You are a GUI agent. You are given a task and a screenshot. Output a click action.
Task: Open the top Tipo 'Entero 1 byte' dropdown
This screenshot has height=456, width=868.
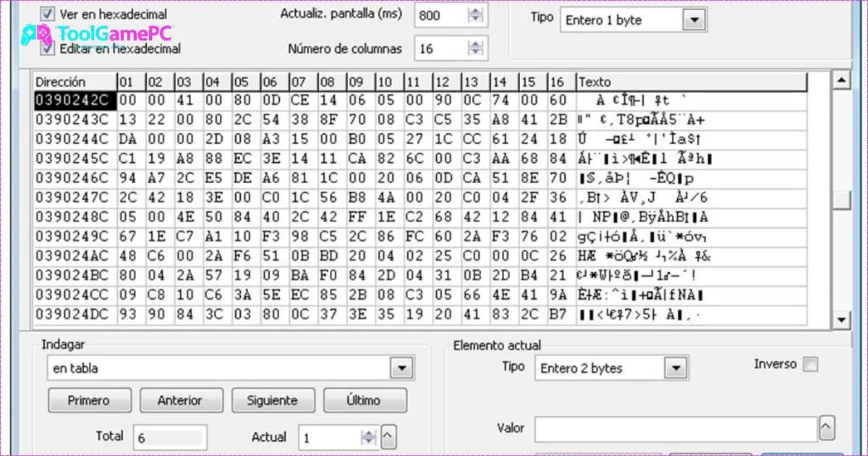click(x=695, y=20)
